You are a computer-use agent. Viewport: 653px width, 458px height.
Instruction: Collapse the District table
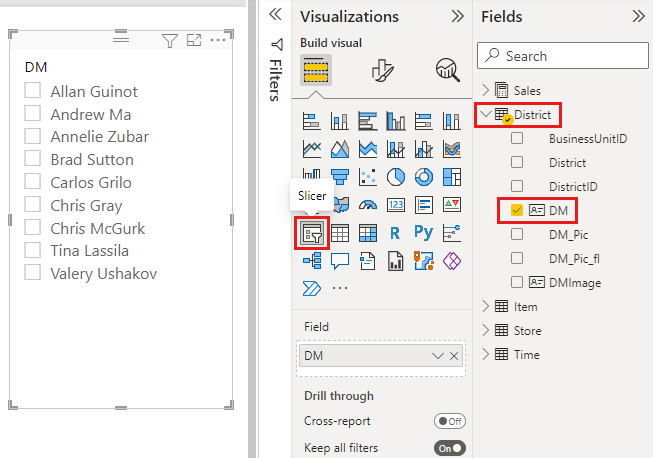coord(486,114)
